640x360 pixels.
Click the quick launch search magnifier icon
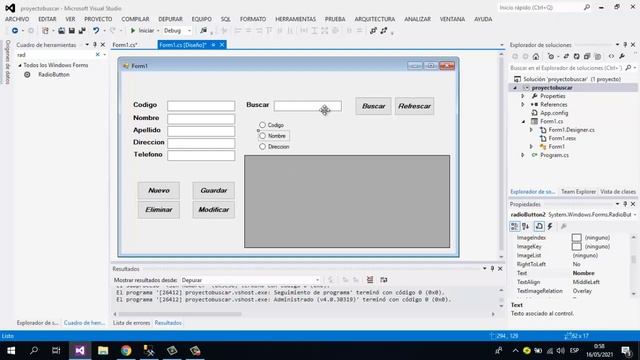tap(587, 7)
